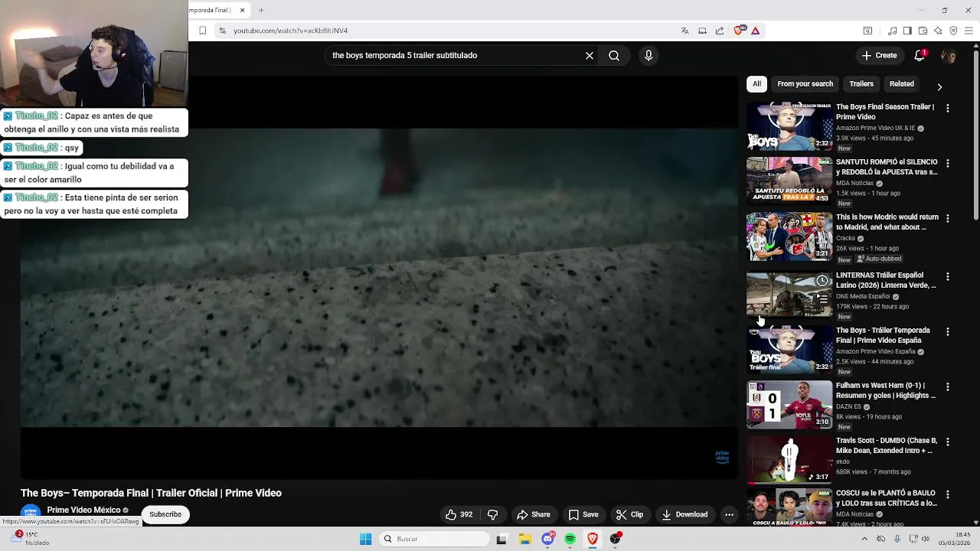Click the browser address bar URL
Screen dimensions: 980x551
[x=290, y=31]
